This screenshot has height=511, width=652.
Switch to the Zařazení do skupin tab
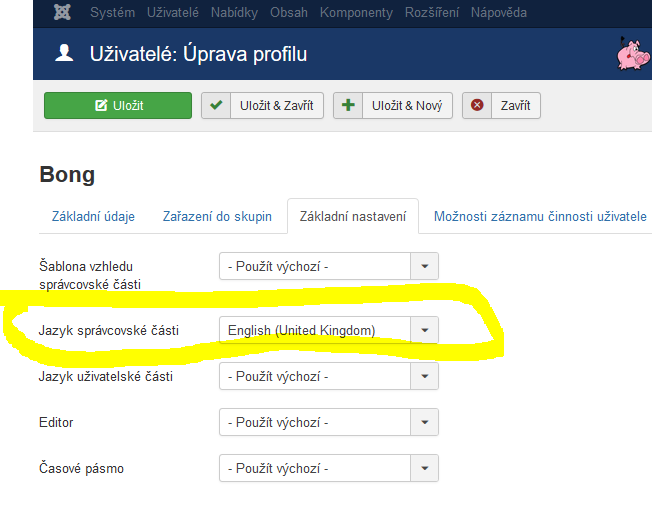pyautogui.click(x=217, y=216)
